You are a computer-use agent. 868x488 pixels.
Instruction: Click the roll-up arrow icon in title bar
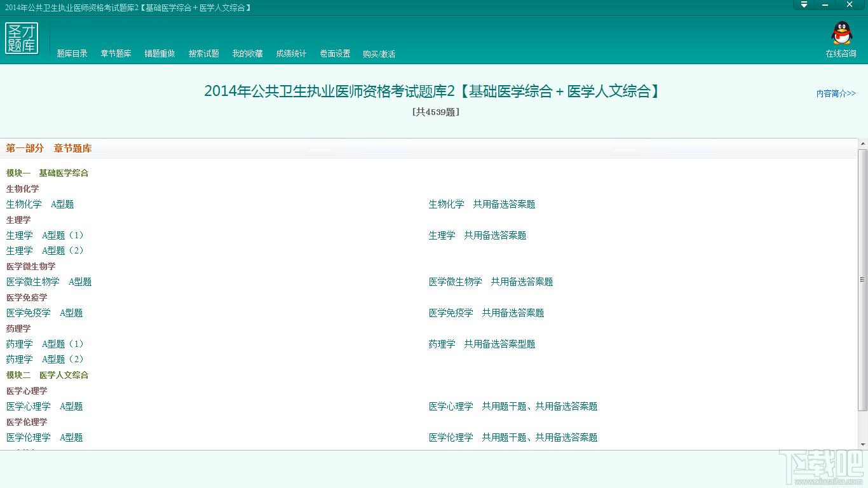pos(803,5)
